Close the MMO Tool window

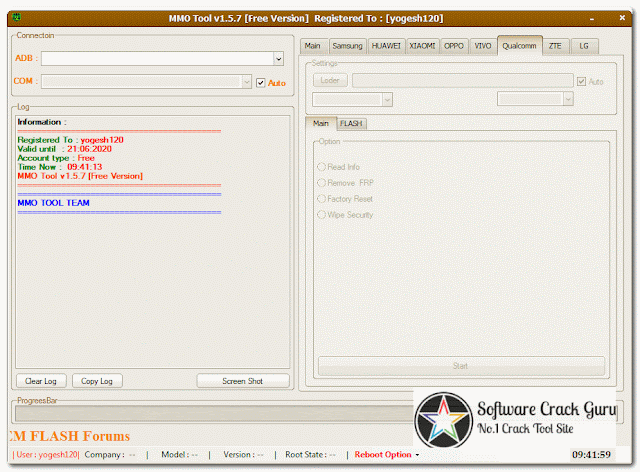pyautogui.click(x=622, y=18)
